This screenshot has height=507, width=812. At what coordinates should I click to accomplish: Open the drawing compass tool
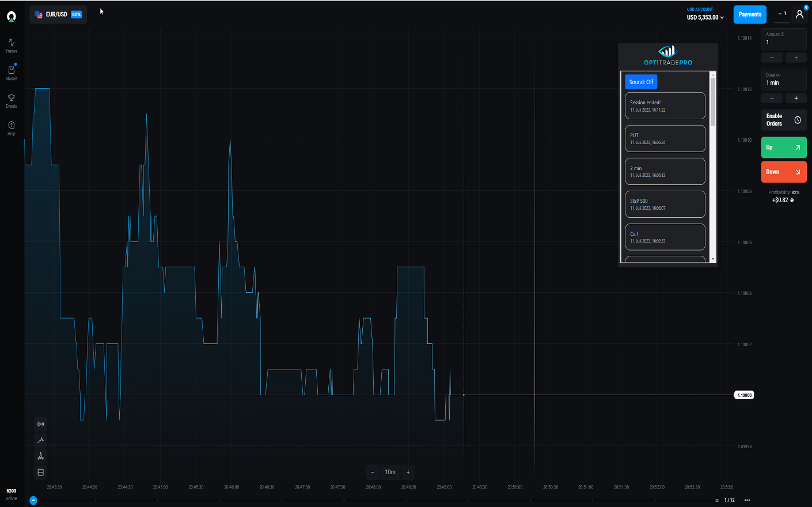tap(41, 456)
